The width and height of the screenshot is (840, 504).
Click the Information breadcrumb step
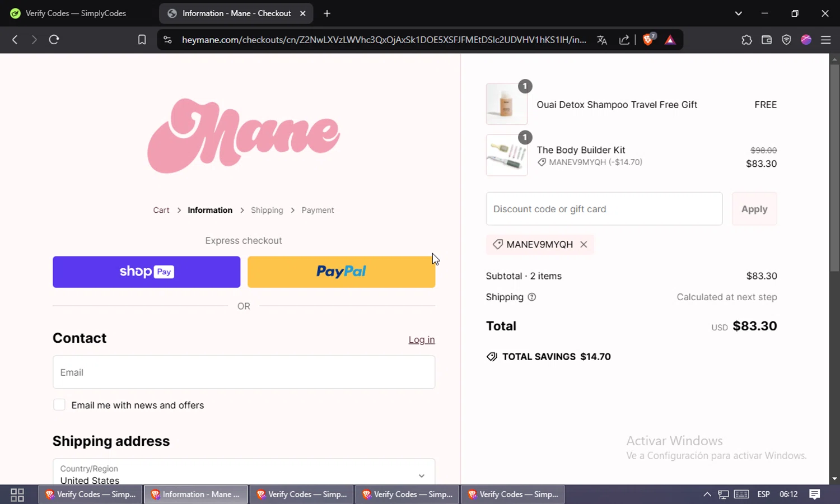pos(210,210)
